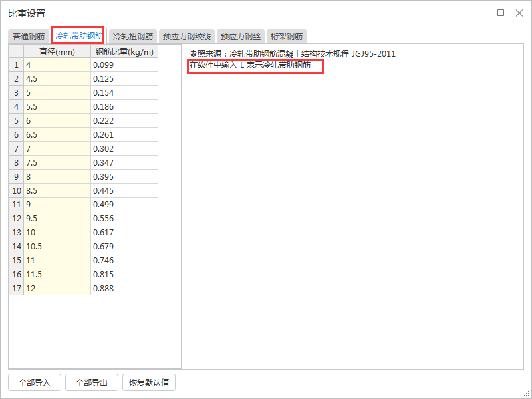Viewport: 532px width, 399px height.
Task: Select row header number 5
Action: point(16,120)
